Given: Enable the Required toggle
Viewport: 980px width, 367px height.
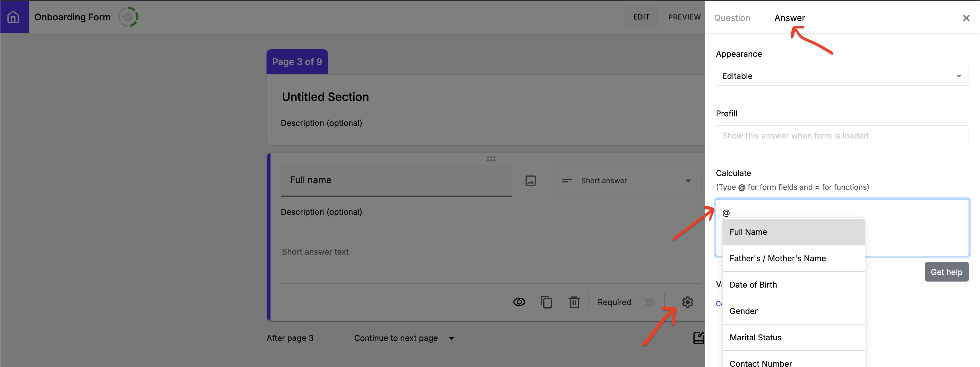Looking at the screenshot, I should click(x=646, y=302).
